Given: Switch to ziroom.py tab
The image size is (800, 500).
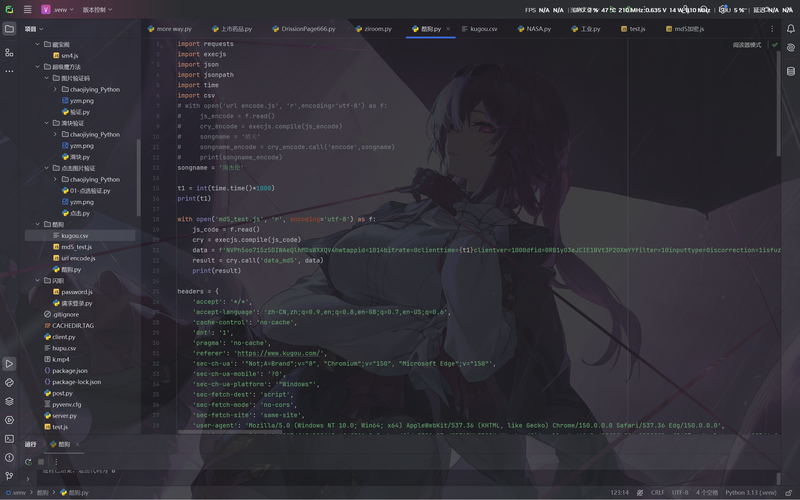Looking at the screenshot, I should (373, 29).
